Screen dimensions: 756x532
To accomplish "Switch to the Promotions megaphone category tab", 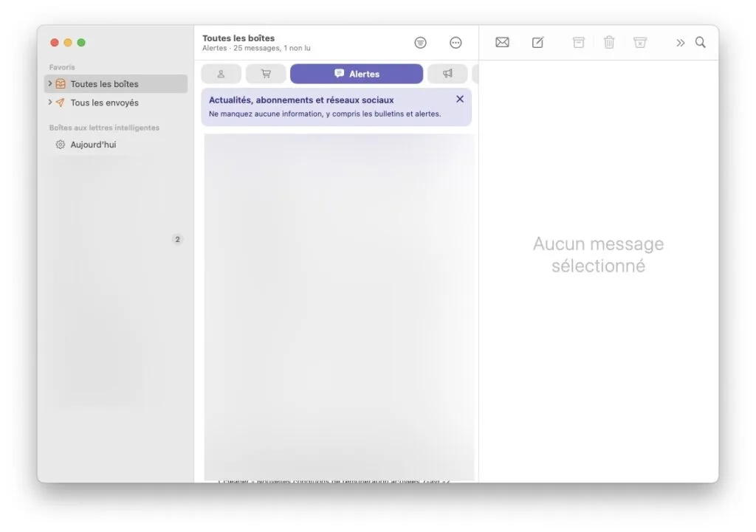I will click(x=447, y=74).
